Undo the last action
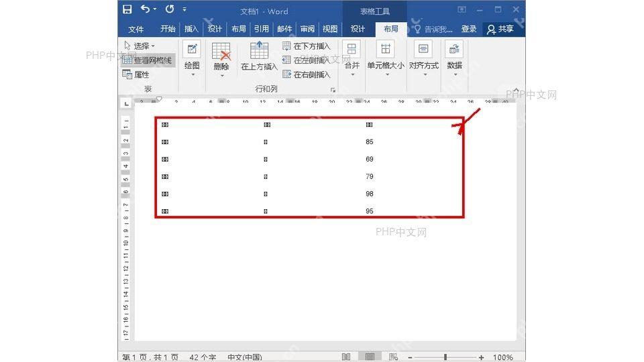The height and width of the screenshot is (362, 644). tap(145, 9)
